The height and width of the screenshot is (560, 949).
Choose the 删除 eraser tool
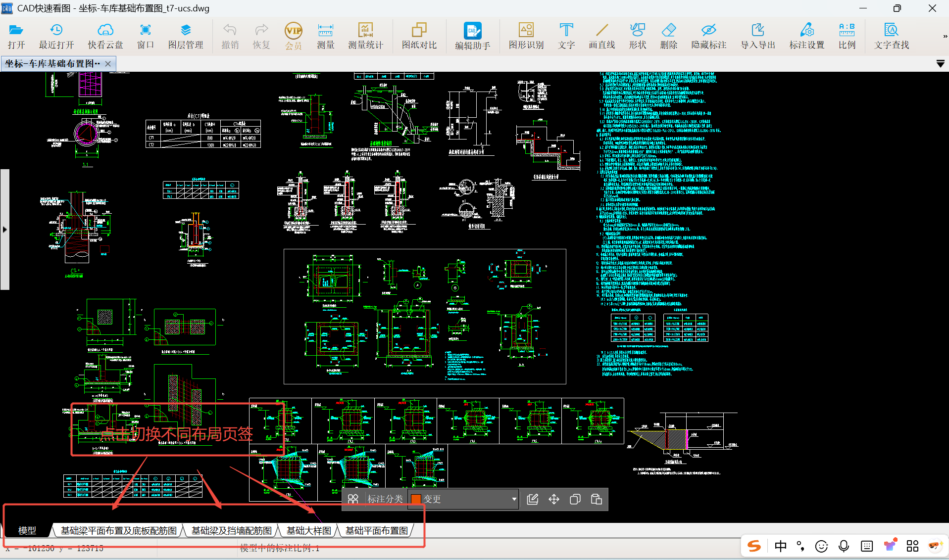click(x=668, y=36)
